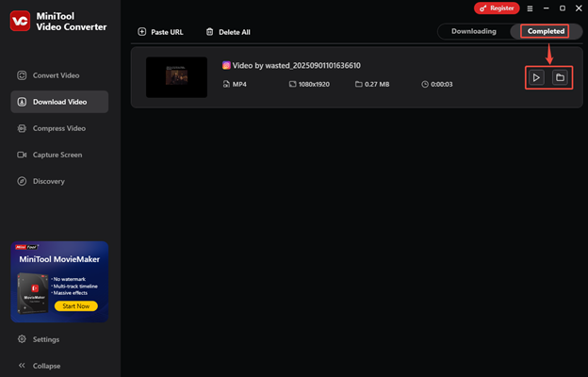
Task: Close the MiniTool Video Converter window
Action: (579, 8)
